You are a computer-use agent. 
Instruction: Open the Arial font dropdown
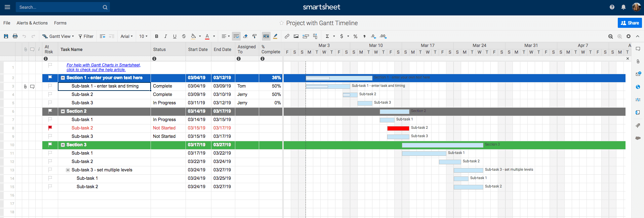[127, 36]
